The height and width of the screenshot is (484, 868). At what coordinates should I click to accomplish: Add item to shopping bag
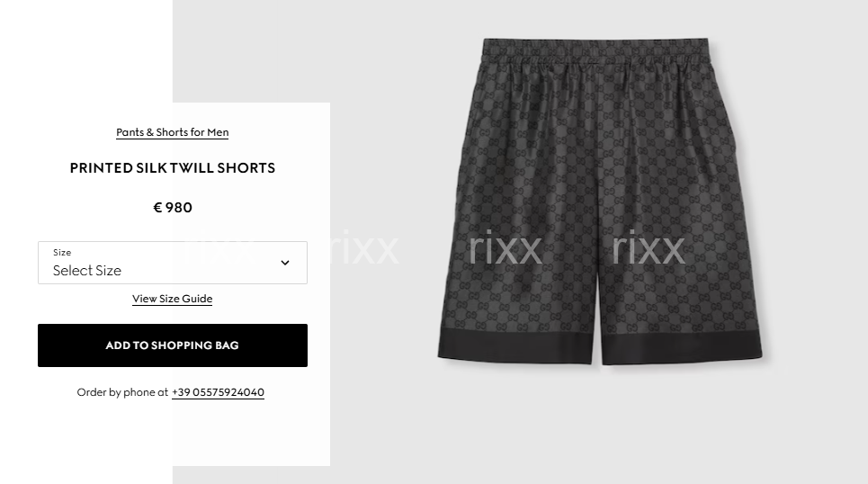click(173, 345)
